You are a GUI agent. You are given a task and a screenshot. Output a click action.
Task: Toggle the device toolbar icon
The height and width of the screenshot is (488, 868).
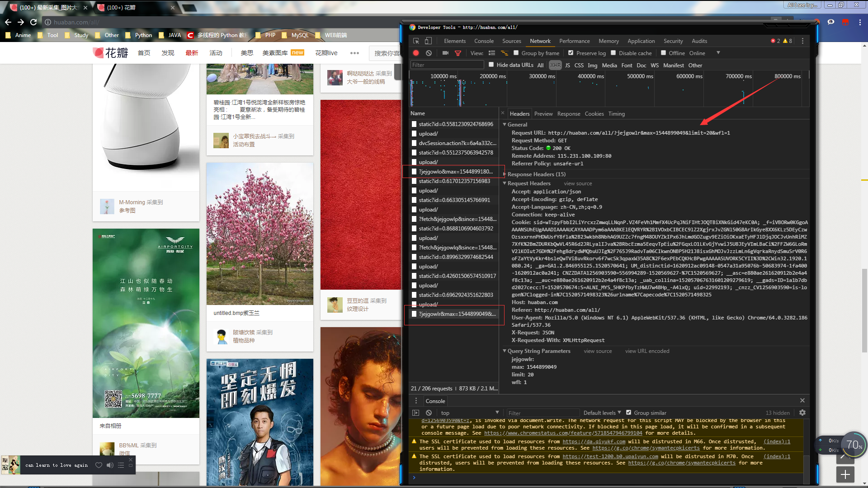click(x=428, y=41)
